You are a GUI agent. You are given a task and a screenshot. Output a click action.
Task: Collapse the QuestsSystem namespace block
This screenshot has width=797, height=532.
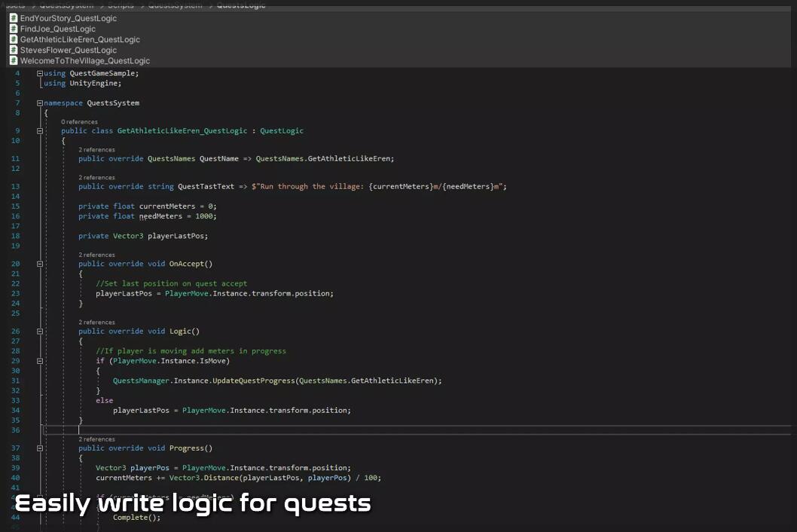40,103
